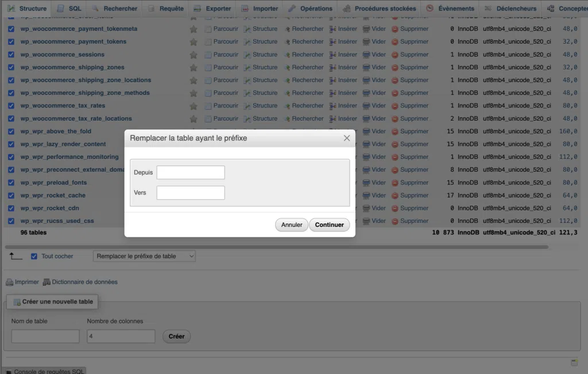Click Parcourir icon for wp_woocommerce_payment_tokens
The width and height of the screenshot is (588, 374).
tap(208, 41)
